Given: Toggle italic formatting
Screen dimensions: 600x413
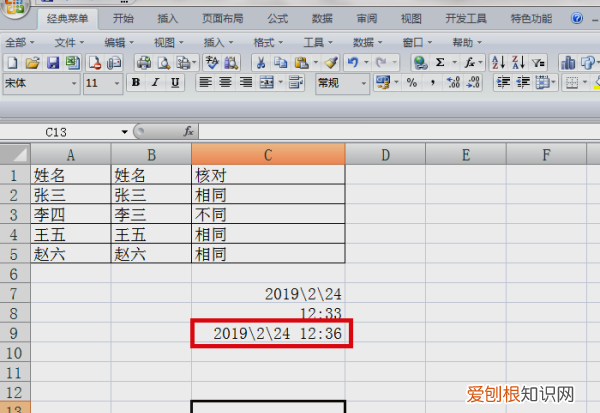Looking at the screenshot, I should (155, 83).
